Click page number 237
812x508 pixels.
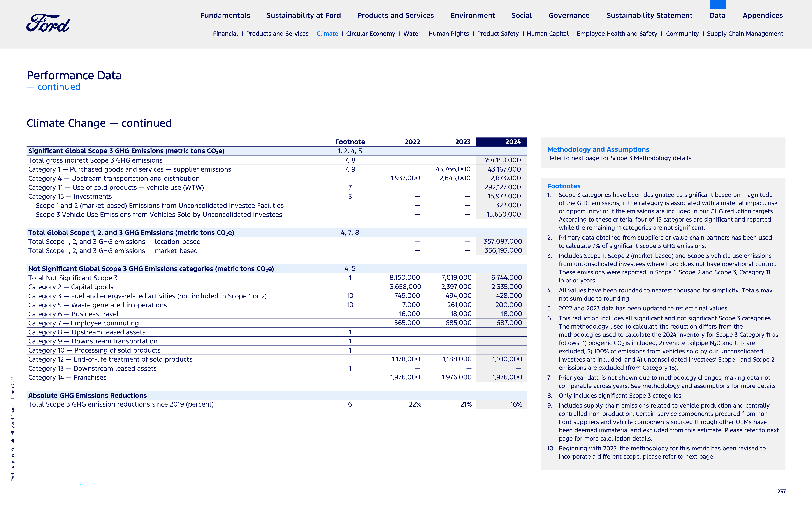[x=781, y=491]
